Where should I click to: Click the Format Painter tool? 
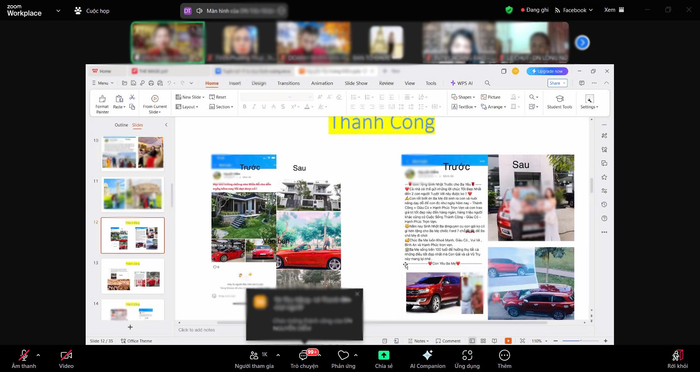[102, 104]
